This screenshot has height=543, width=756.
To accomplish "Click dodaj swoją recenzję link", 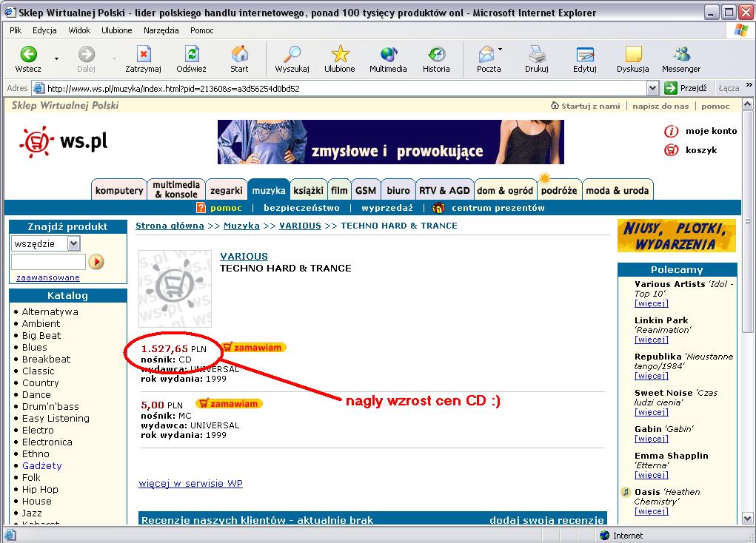I will click(546, 520).
